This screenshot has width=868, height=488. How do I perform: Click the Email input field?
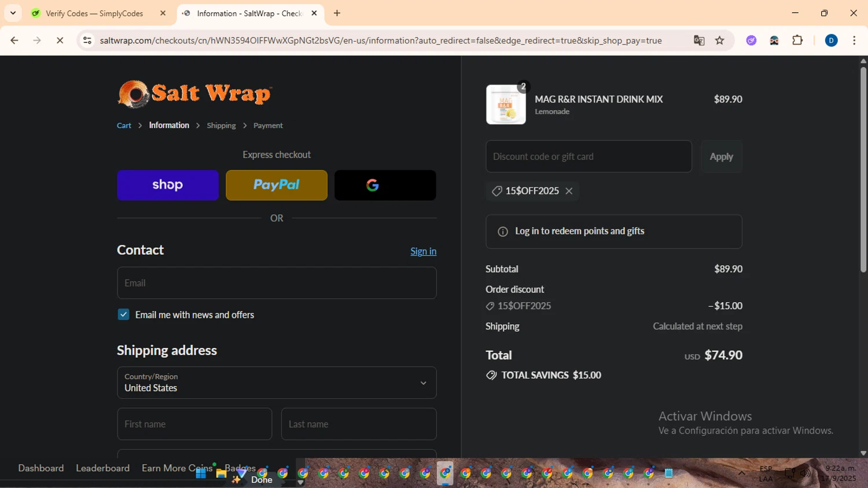(x=277, y=283)
